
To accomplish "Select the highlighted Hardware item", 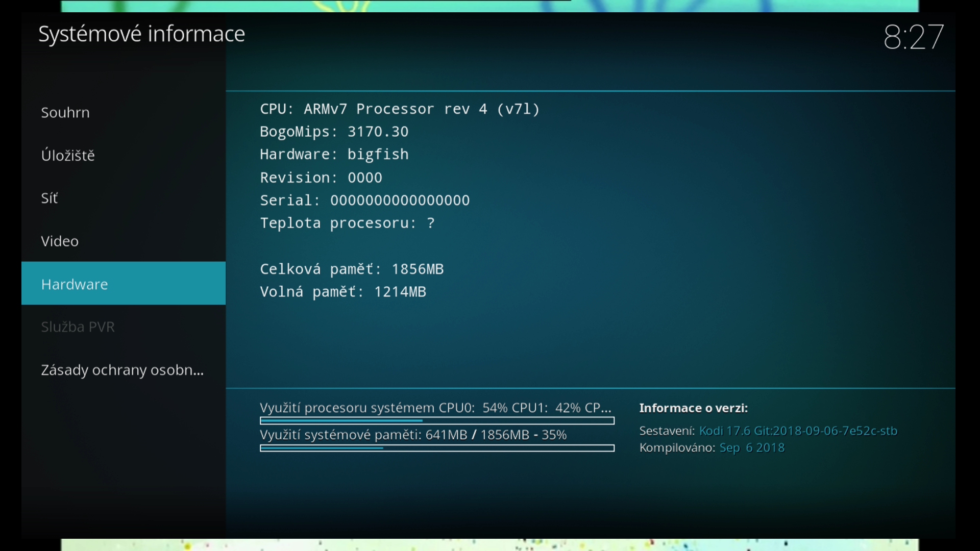I will (x=75, y=284).
